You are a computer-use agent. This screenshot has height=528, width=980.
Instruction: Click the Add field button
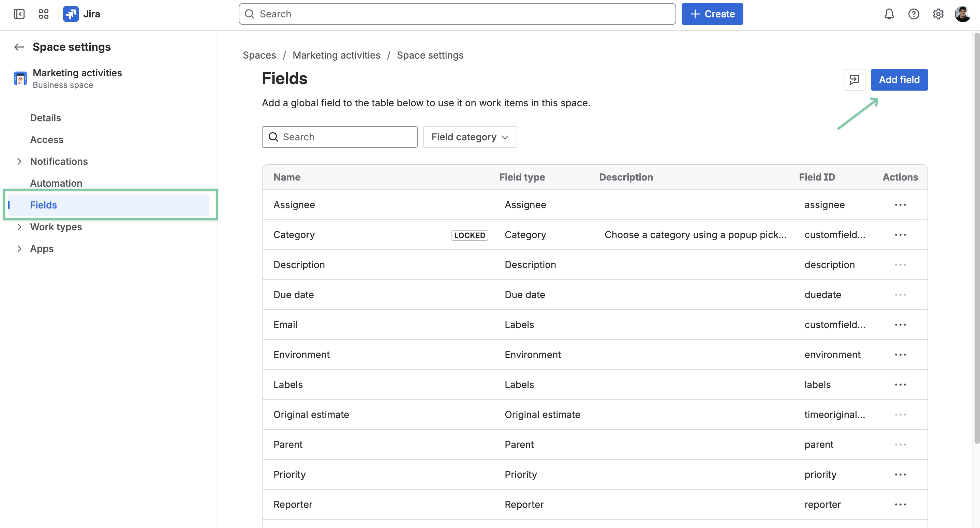pyautogui.click(x=899, y=79)
